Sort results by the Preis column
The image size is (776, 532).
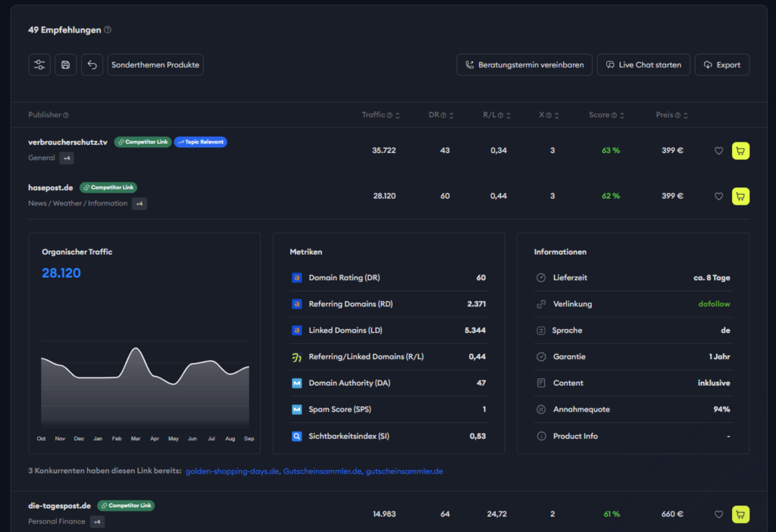pyautogui.click(x=687, y=115)
